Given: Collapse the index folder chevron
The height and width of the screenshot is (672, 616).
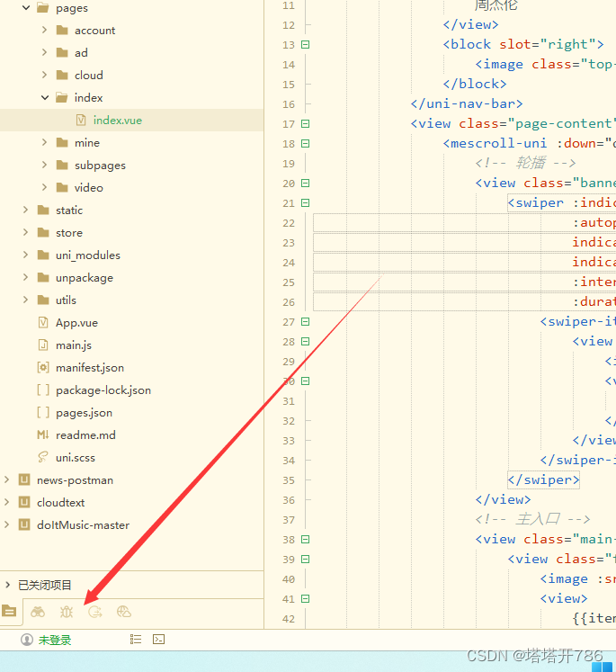Looking at the screenshot, I should (45, 98).
